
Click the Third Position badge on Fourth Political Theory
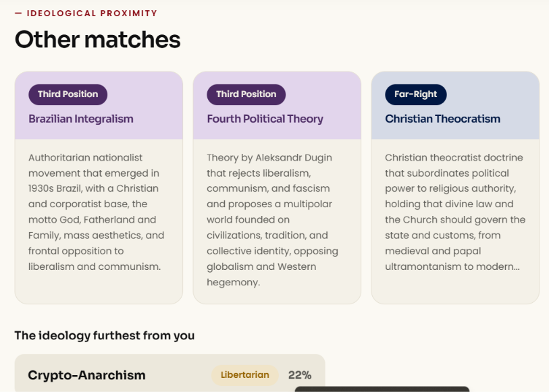[246, 94]
